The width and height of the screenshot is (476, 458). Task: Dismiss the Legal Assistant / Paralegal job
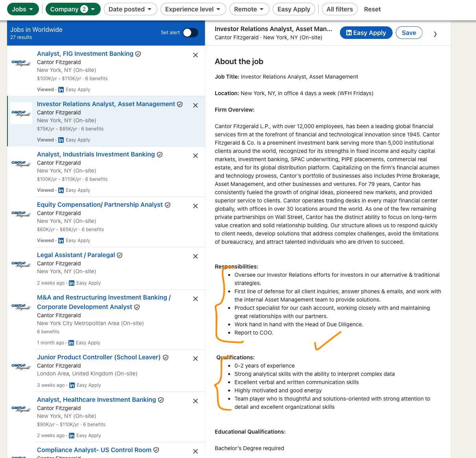point(196,256)
